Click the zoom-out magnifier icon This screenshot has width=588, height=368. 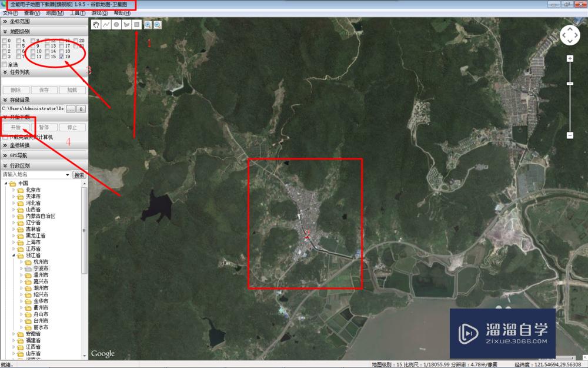pos(156,24)
